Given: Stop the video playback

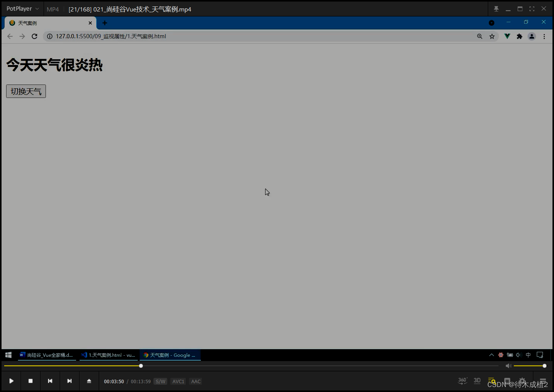Looking at the screenshot, I should pos(31,381).
